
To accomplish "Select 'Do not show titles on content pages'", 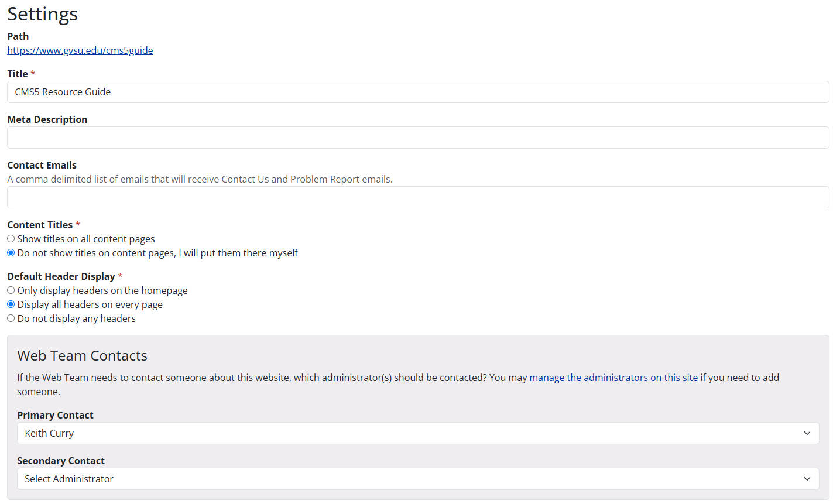I will click(11, 252).
